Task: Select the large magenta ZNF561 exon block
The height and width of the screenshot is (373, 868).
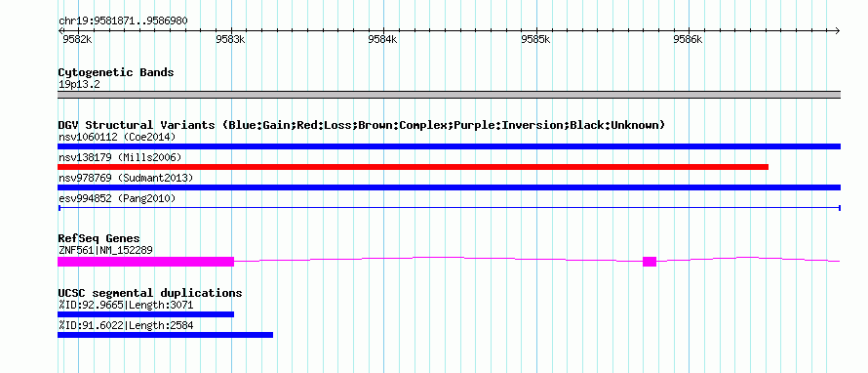Action: pyautogui.click(x=145, y=262)
